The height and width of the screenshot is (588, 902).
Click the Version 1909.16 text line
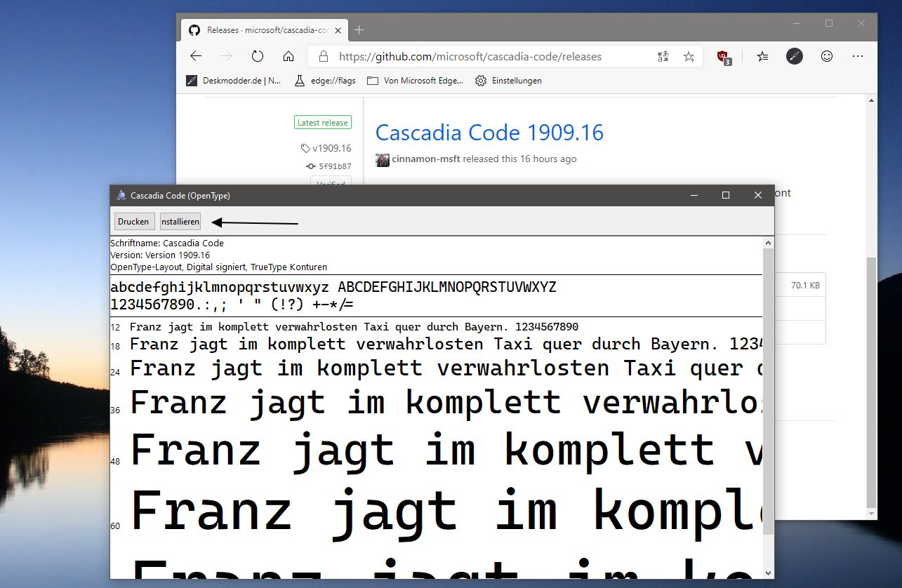point(160,255)
